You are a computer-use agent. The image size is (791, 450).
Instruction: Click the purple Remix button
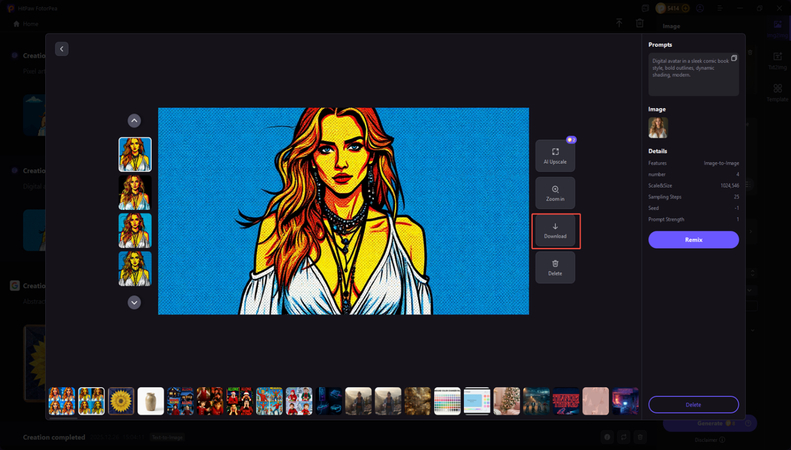(693, 240)
